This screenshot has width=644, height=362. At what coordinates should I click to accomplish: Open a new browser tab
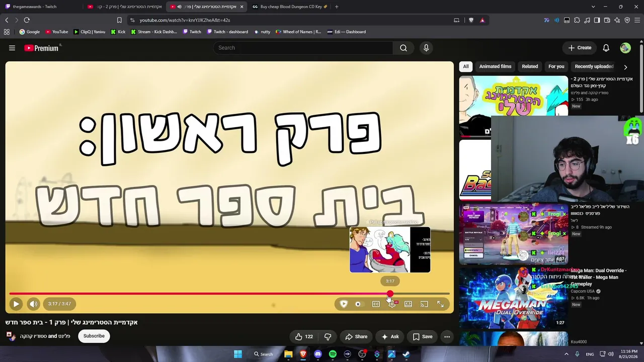(x=337, y=7)
